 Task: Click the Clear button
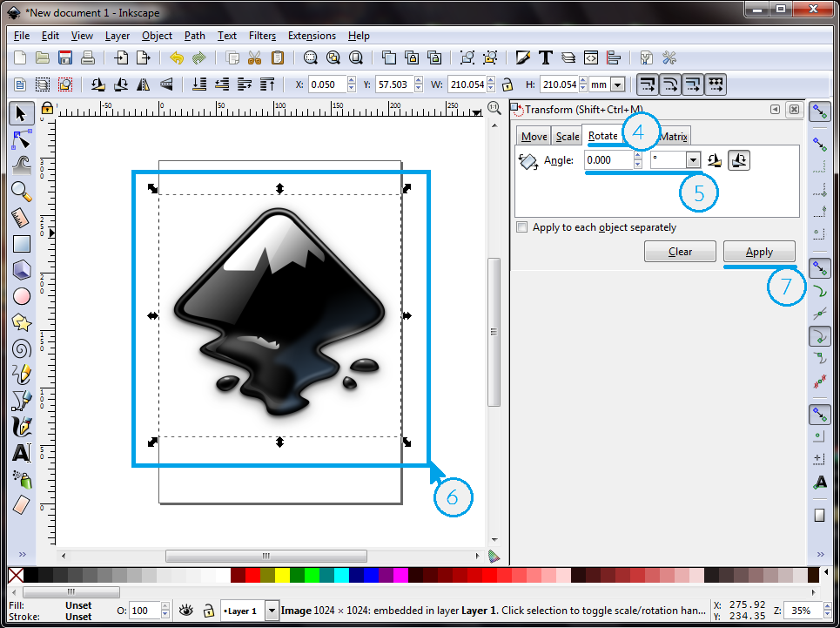[680, 252]
